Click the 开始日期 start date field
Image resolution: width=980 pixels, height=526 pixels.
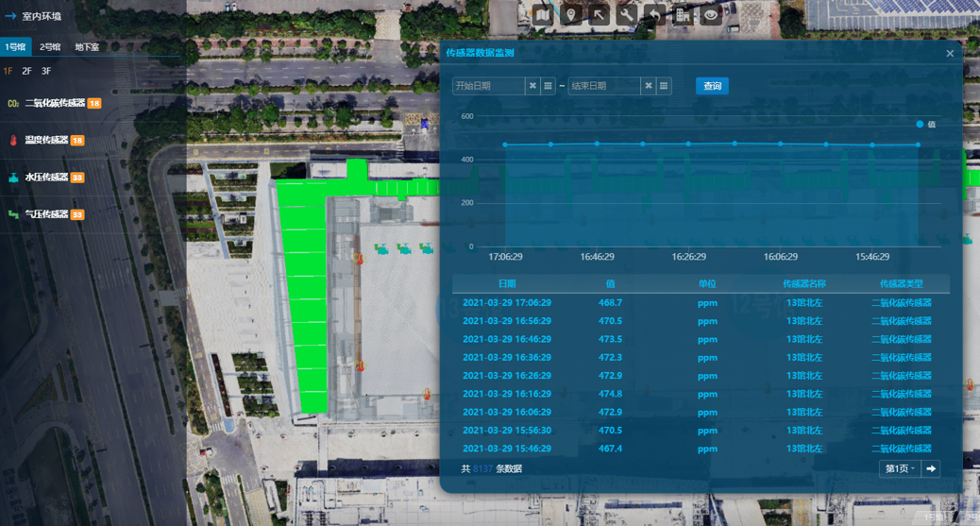(x=487, y=86)
